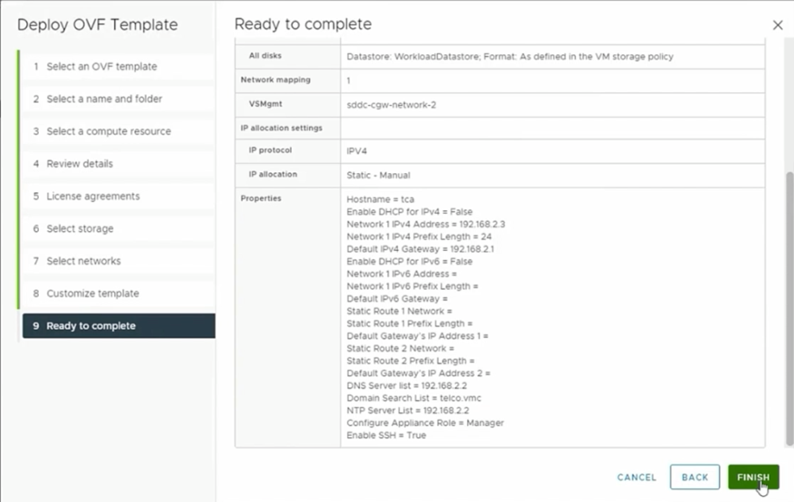The width and height of the screenshot is (794, 502).
Task: Go to step 2 Select a name and folder
Action: 104,99
